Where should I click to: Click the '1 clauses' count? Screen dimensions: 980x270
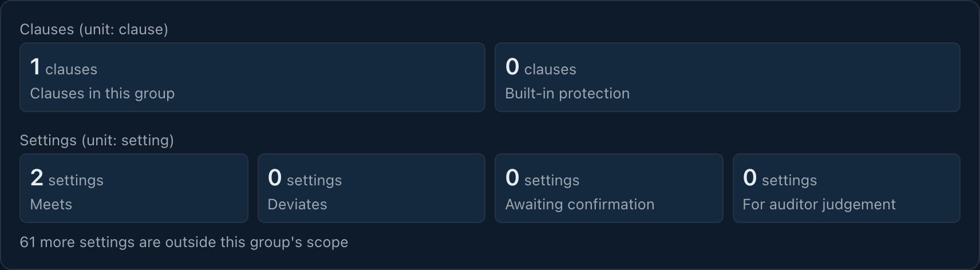(x=64, y=67)
